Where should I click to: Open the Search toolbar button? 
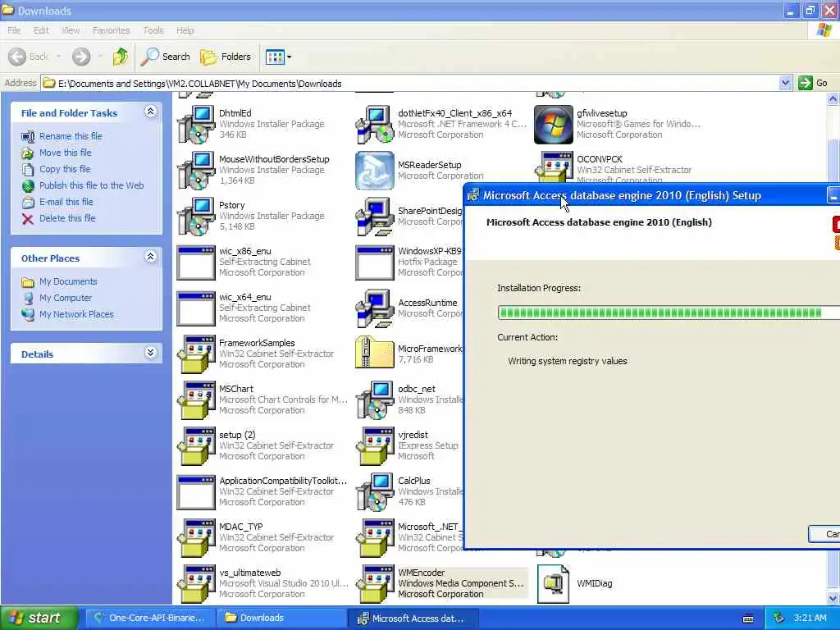pyautogui.click(x=165, y=57)
